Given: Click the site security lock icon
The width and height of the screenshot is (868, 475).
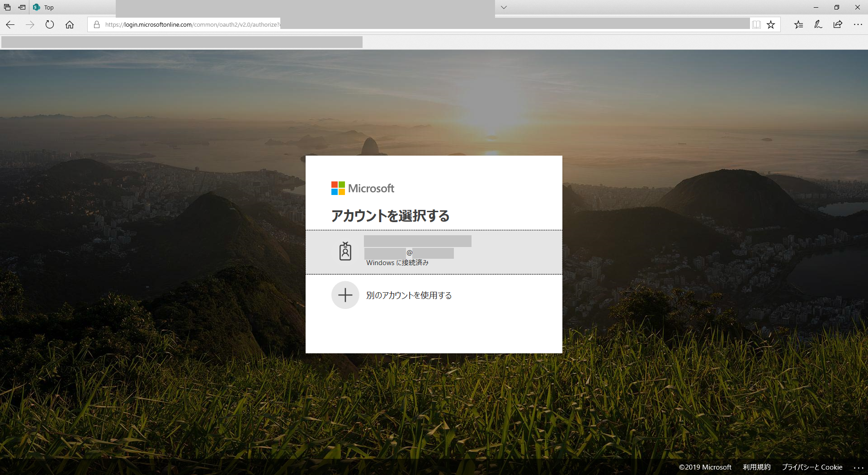Looking at the screenshot, I should 96,24.
